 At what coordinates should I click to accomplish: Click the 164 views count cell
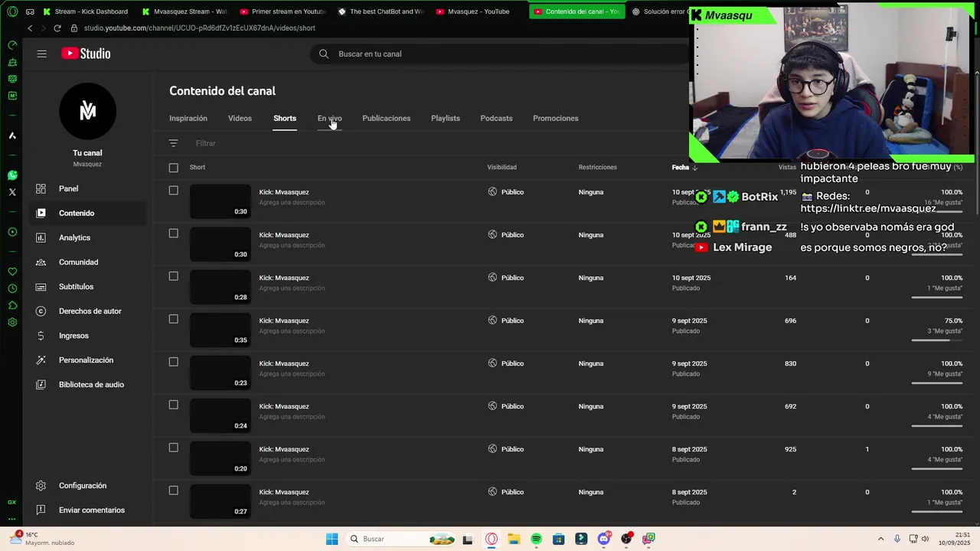click(x=790, y=278)
